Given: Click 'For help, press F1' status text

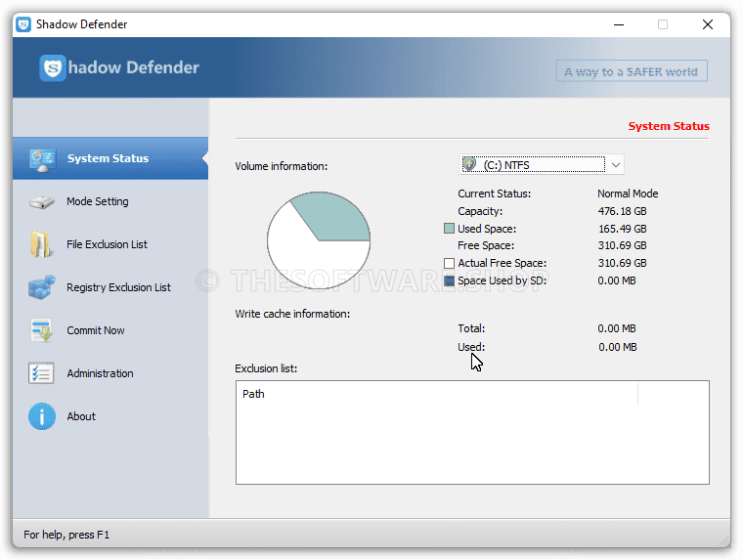Looking at the screenshot, I should (x=66, y=535).
